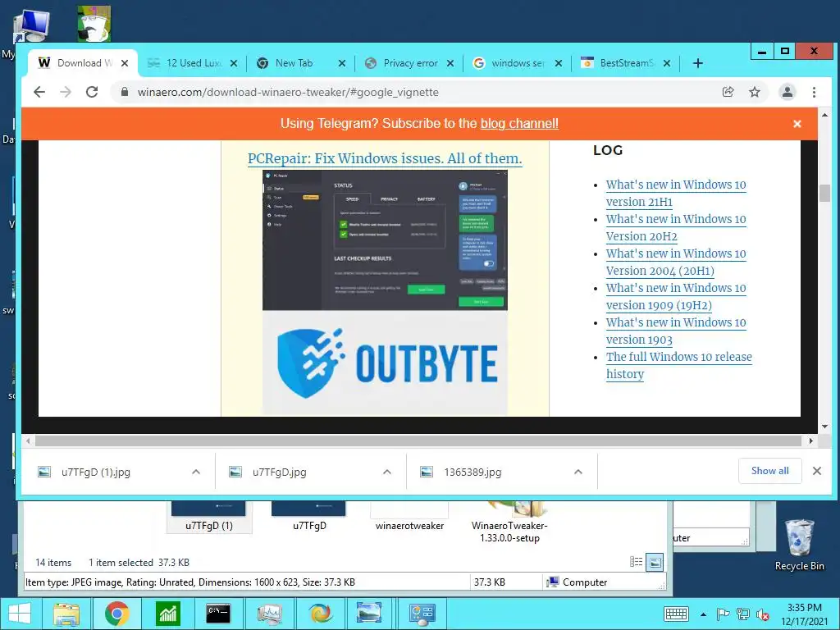Open File Explorer from the taskbar
The width and height of the screenshot is (840, 630).
click(x=66, y=614)
